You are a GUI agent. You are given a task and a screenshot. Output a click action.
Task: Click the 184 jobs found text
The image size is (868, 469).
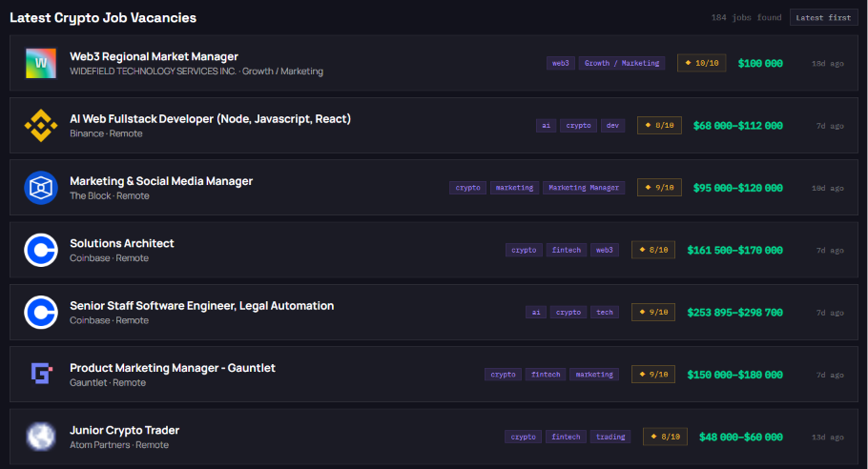click(x=746, y=18)
